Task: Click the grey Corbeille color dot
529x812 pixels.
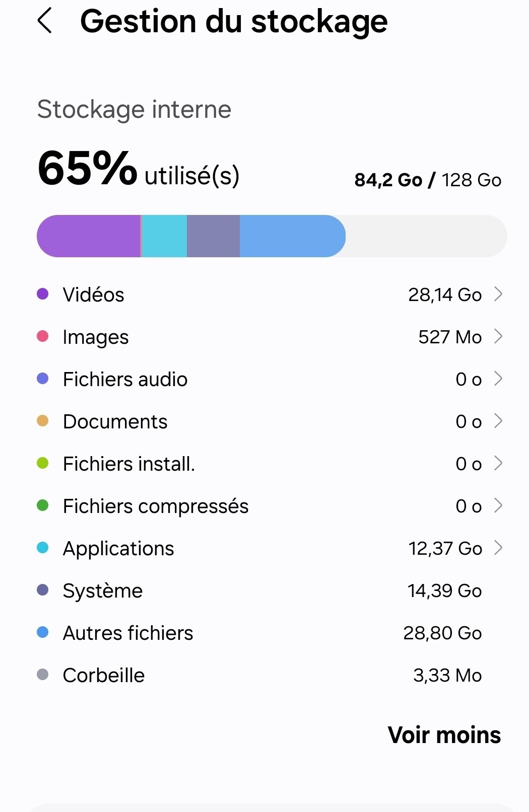Action: (43, 675)
